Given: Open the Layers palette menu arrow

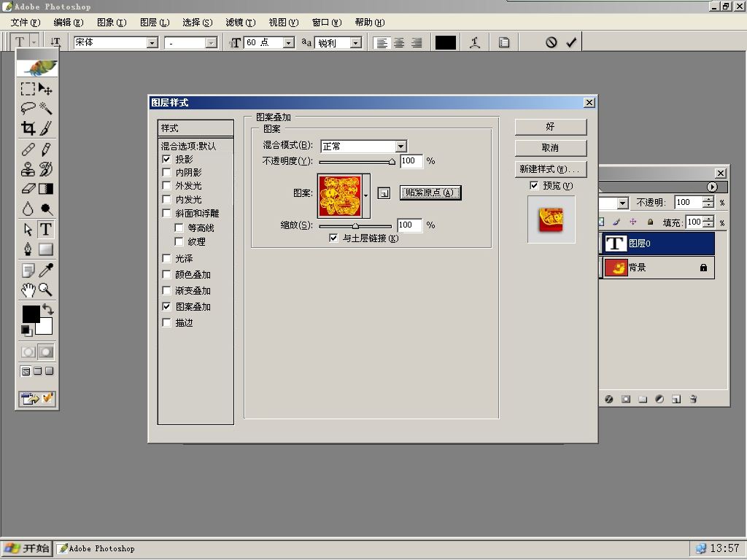Looking at the screenshot, I should click(712, 187).
